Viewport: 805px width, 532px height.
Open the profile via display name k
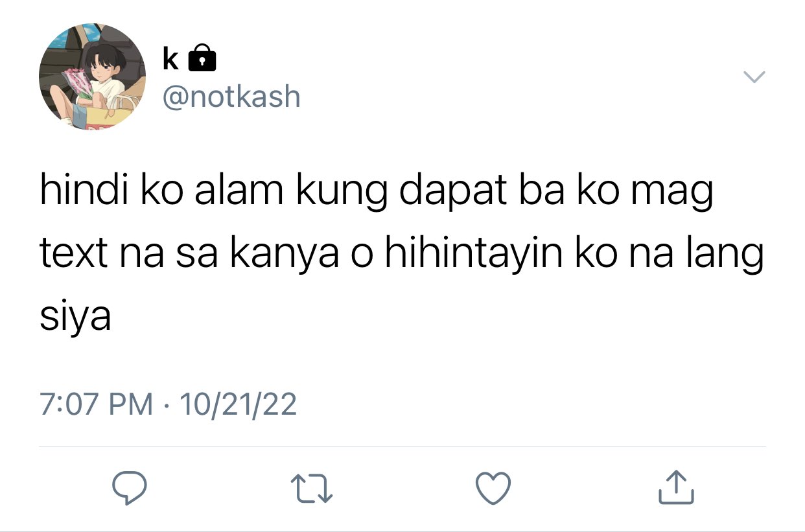pos(170,59)
